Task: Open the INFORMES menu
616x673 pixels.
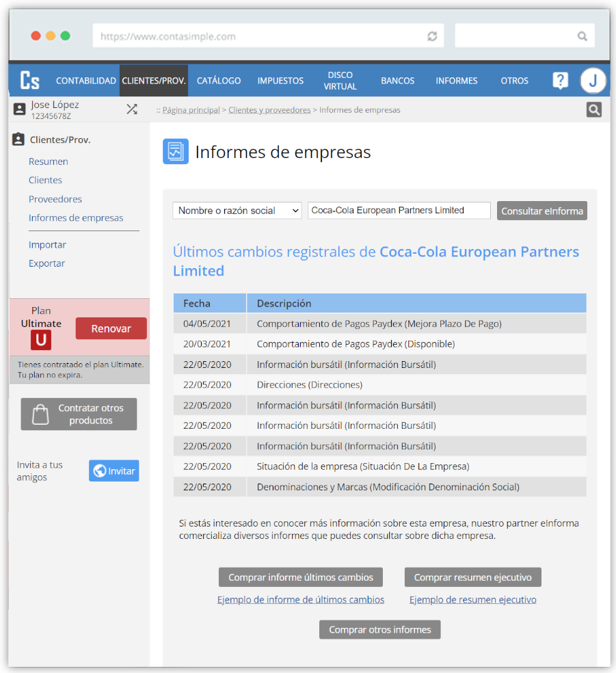Action: [x=457, y=81]
